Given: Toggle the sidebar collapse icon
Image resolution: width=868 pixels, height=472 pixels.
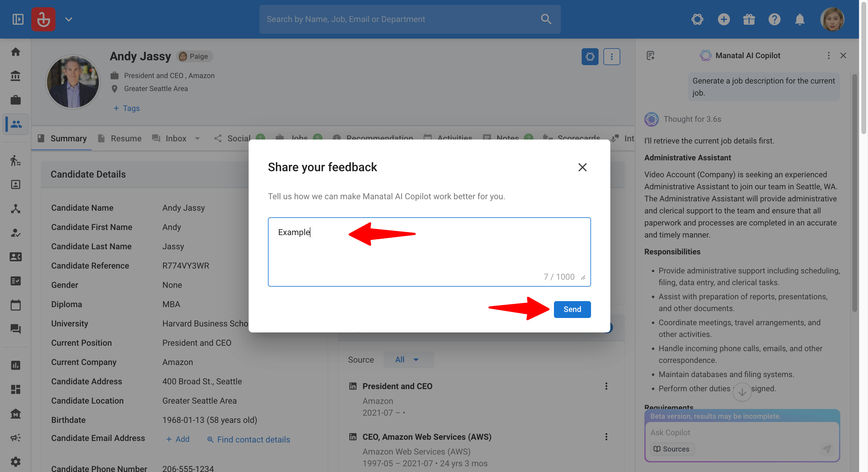Looking at the screenshot, I should tap(18, 19).
